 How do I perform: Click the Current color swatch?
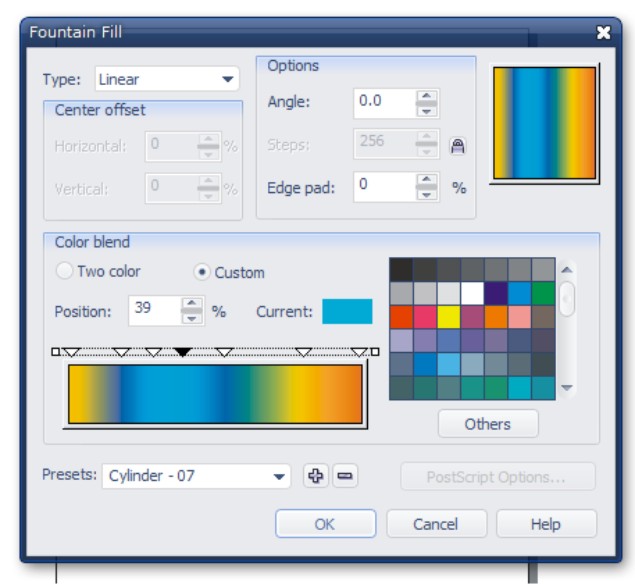click(x=347, y=311)
